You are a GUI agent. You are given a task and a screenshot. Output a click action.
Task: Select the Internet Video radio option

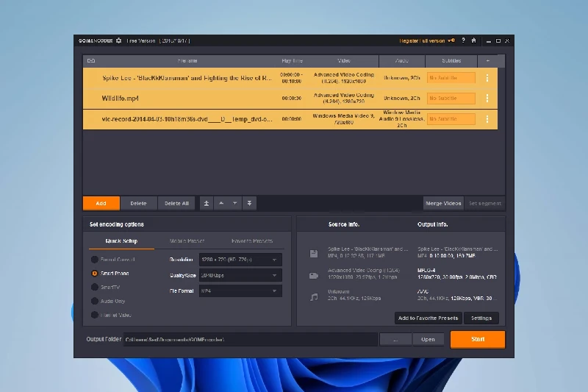95,315
